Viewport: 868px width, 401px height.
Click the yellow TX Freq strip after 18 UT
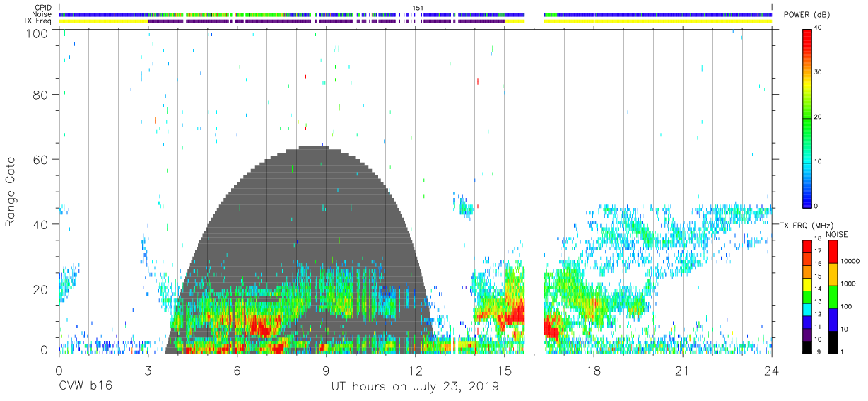[x=683, y=21]
